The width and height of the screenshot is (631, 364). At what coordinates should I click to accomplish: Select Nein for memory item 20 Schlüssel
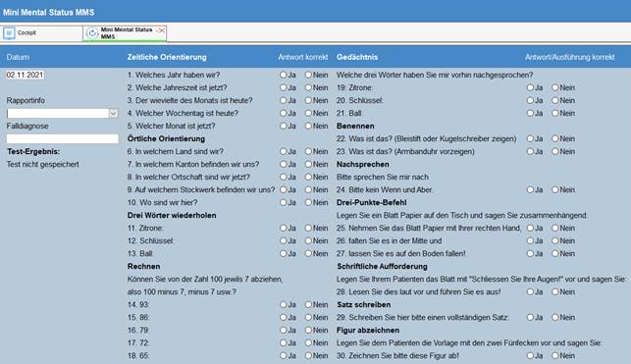pos(555,100)
